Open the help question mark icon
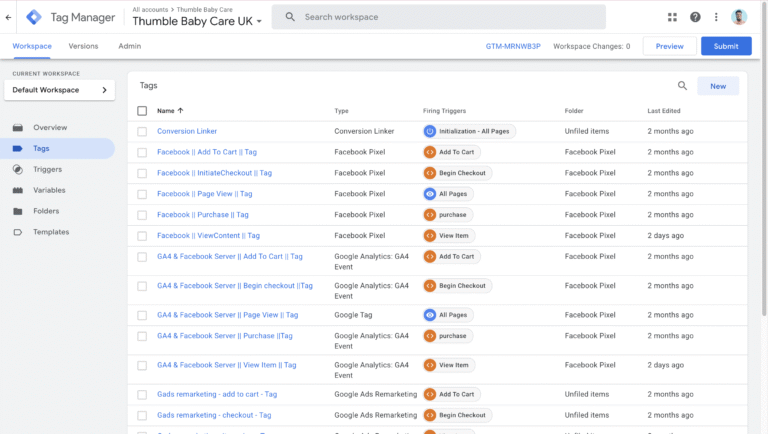Image resolution: width=768 pixels, height=434 pixels. (x=695, y=17)
